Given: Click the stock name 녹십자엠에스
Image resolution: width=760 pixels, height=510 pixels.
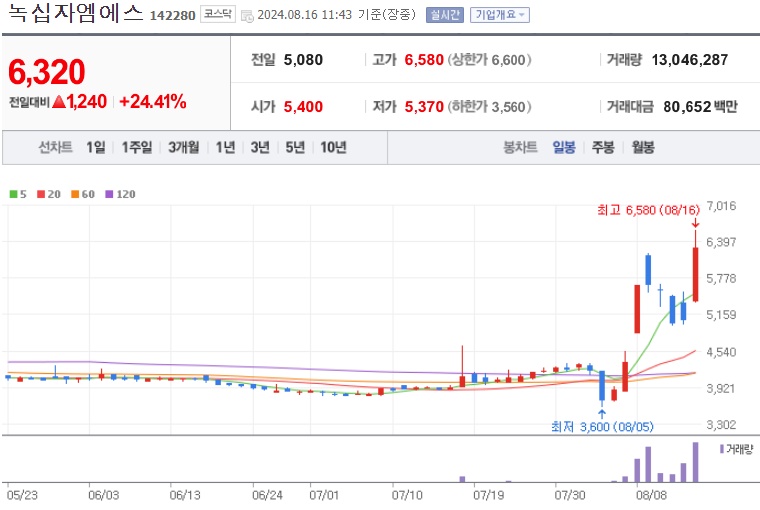Looking at the screenshot, I should pos(76,13).
